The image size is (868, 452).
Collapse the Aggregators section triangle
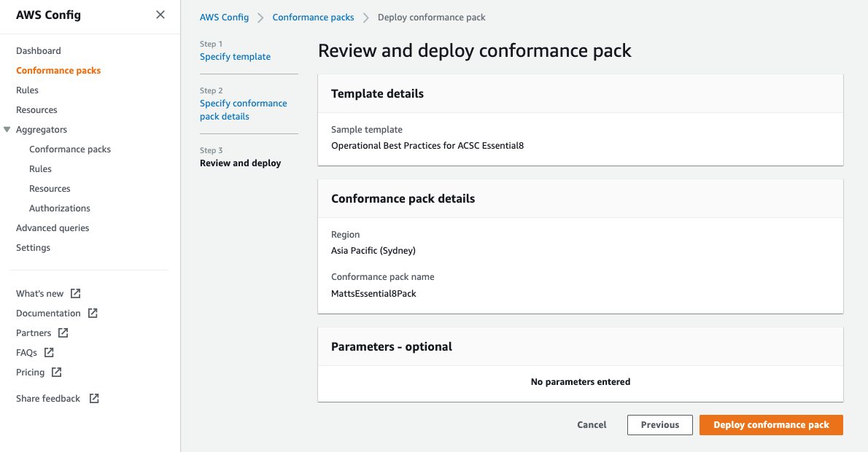(x=7, y=130)
